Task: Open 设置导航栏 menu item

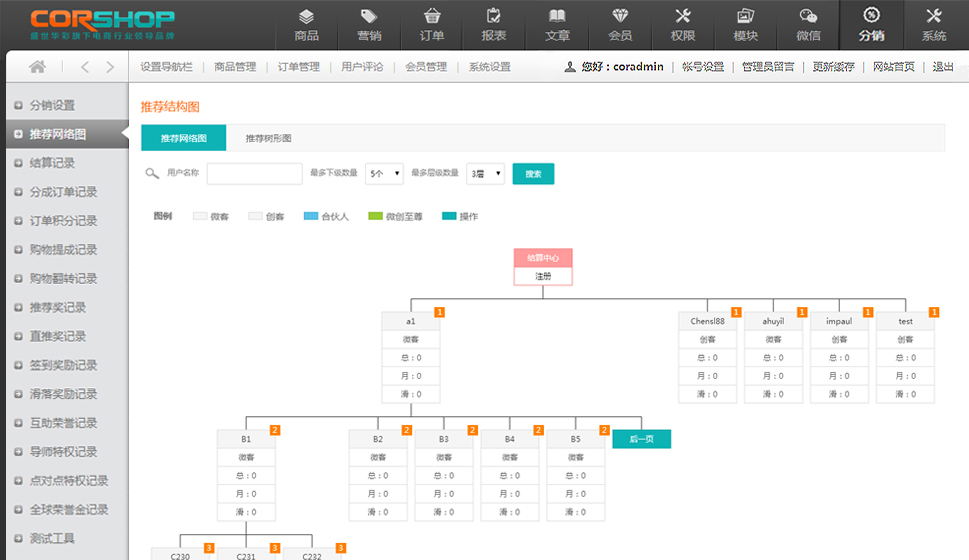Action: [166, 67]
